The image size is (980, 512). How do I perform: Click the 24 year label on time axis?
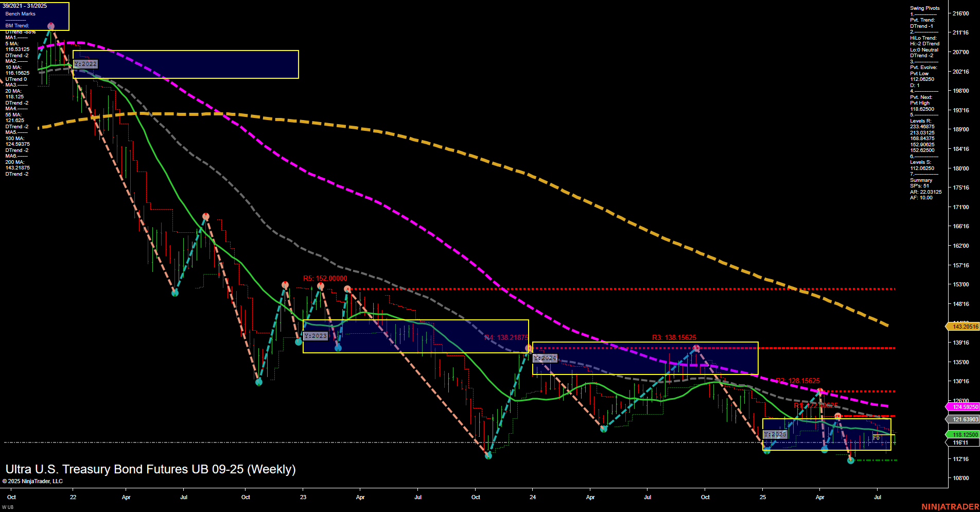[x=533, y=497]
